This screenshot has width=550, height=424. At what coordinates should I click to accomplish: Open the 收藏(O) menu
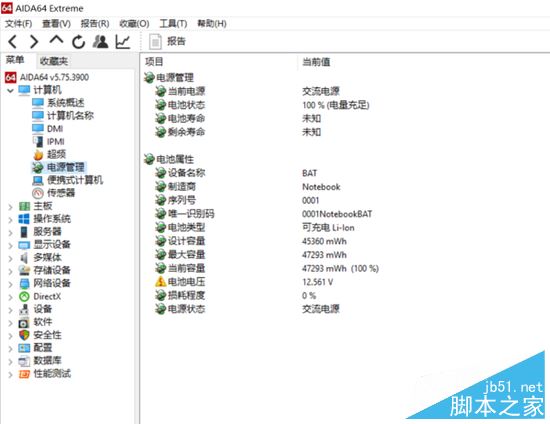tap(134, 23)
